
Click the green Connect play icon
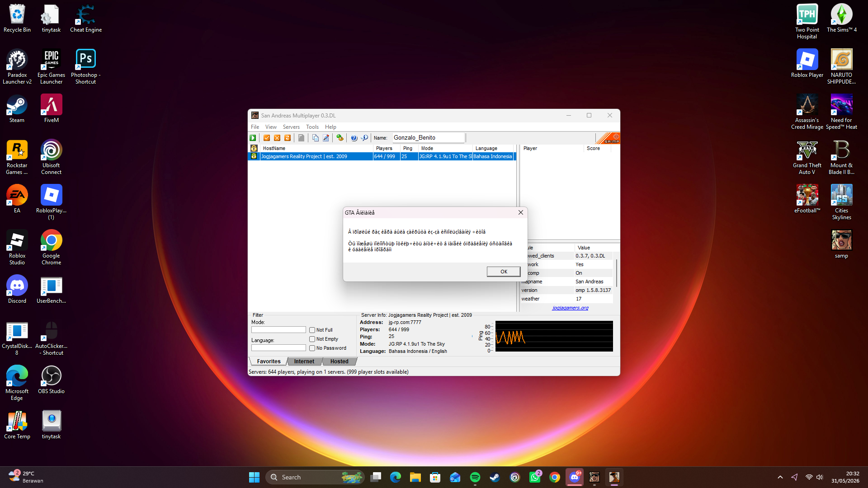[x=253, y=138]
